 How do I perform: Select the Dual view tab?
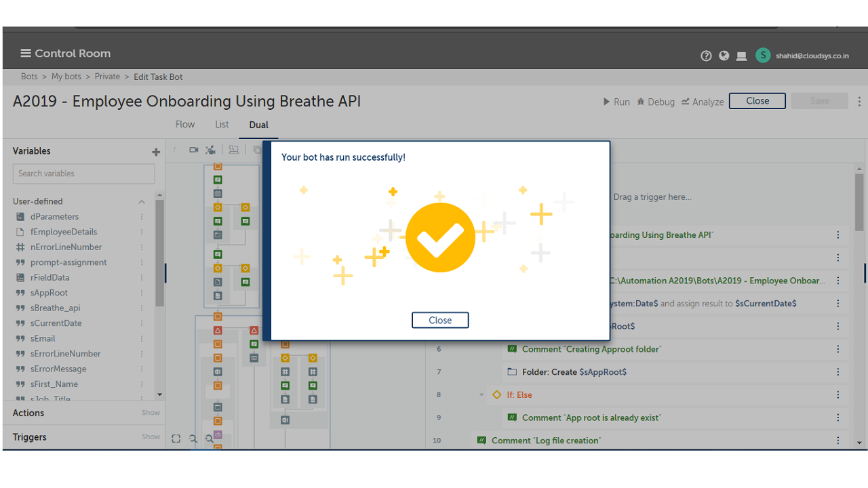258,125
